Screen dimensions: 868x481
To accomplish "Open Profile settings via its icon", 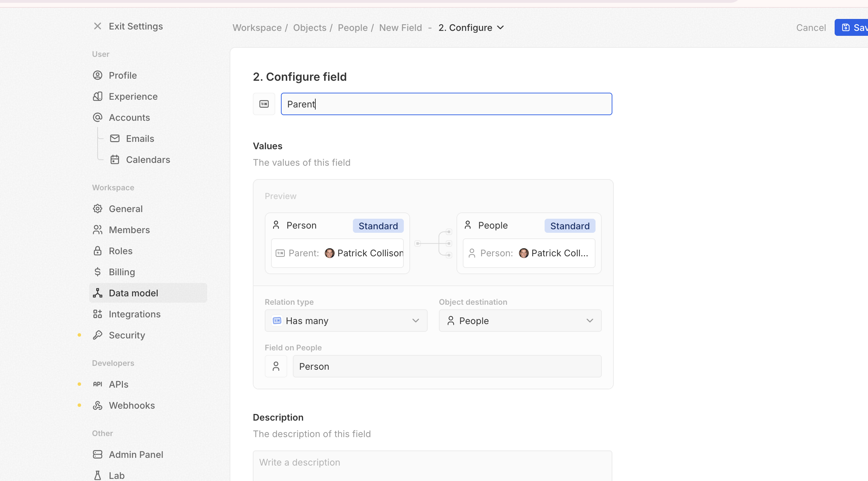I will point(98,75).
